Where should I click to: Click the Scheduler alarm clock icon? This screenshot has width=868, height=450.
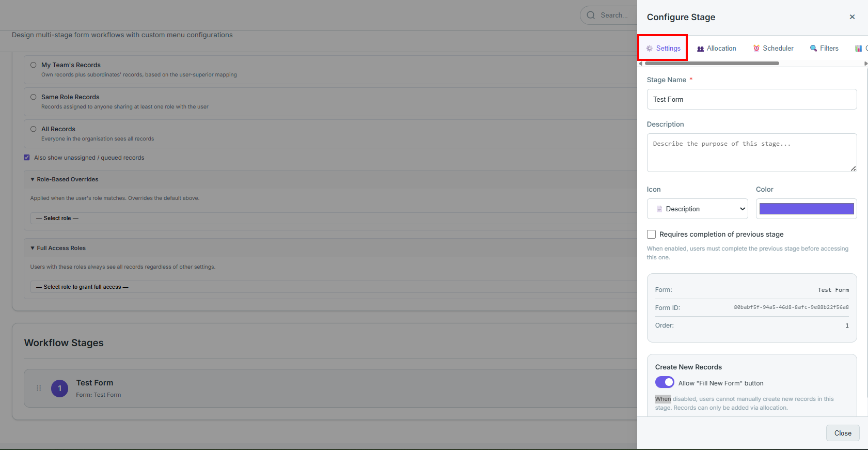(756, 48)
